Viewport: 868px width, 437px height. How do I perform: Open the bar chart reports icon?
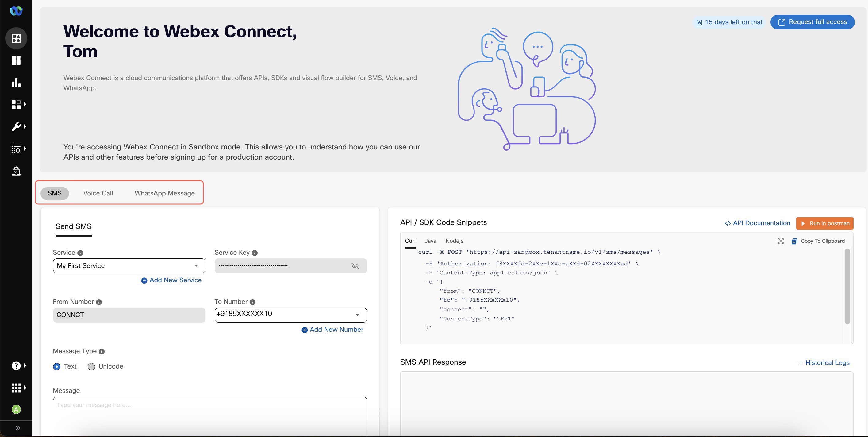click(x=16, y=83)
